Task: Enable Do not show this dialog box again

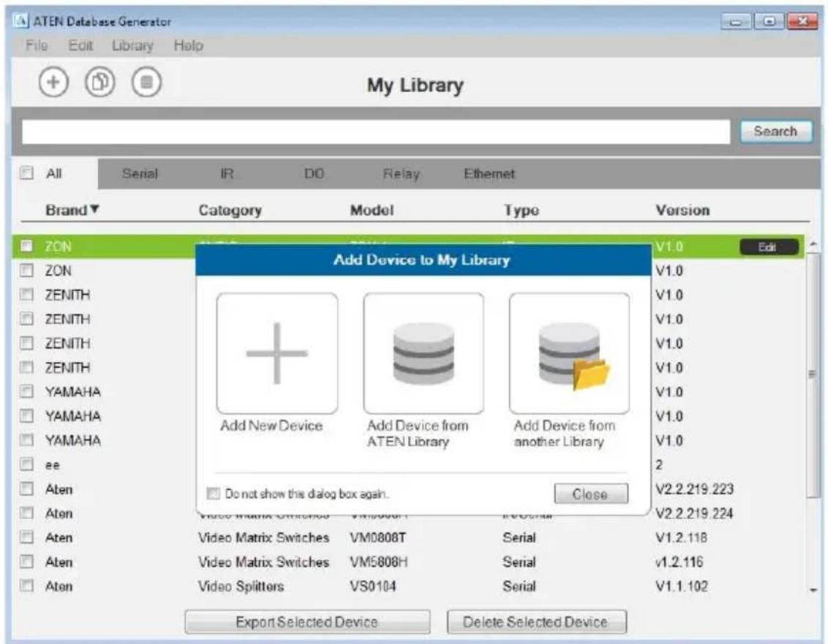Action: (214, 493)
